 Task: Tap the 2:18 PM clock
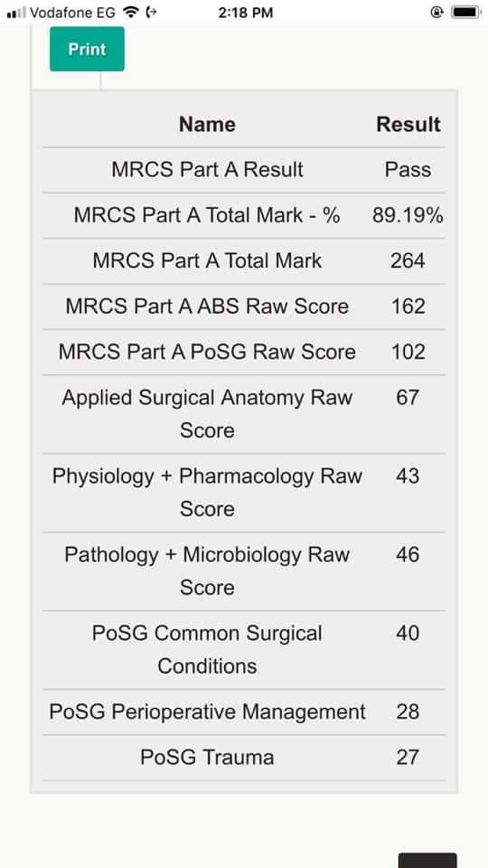(x=245, y=13)
